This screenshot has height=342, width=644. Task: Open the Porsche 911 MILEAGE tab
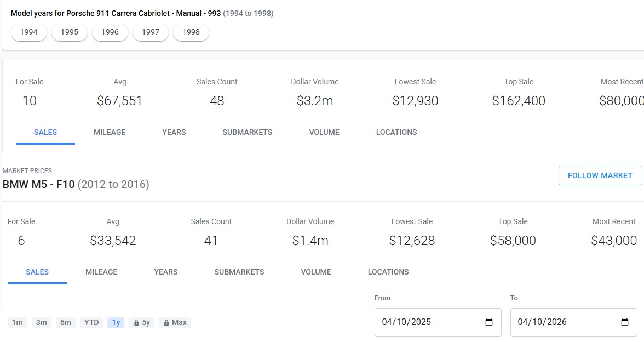point(110,133)
